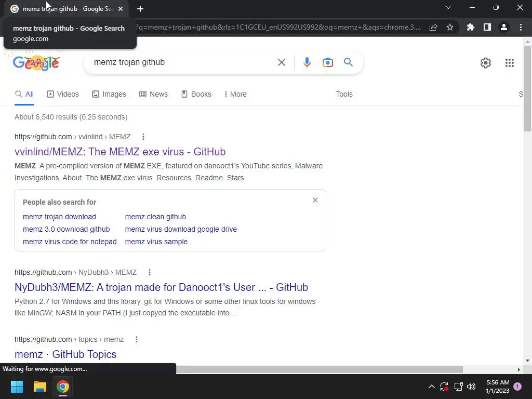This screenshot has height=399, width=532.
Task: Expand the More search filters menu
Action: (235, 95)
